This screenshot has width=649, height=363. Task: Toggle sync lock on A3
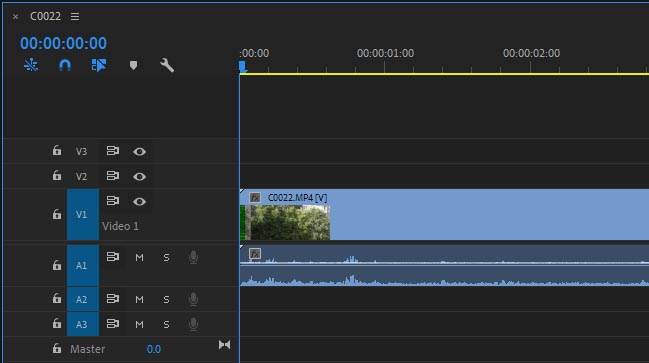(113, 323)
